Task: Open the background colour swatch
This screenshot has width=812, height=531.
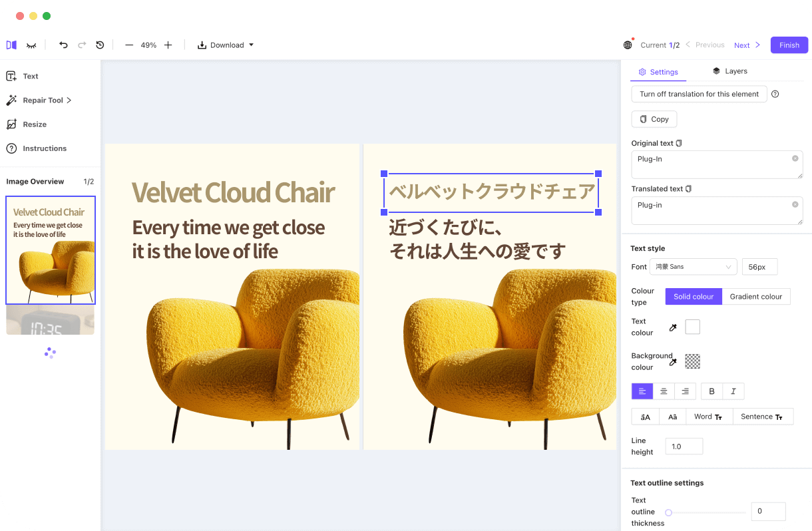Action: pyautogui.click(x=692, y=361)
